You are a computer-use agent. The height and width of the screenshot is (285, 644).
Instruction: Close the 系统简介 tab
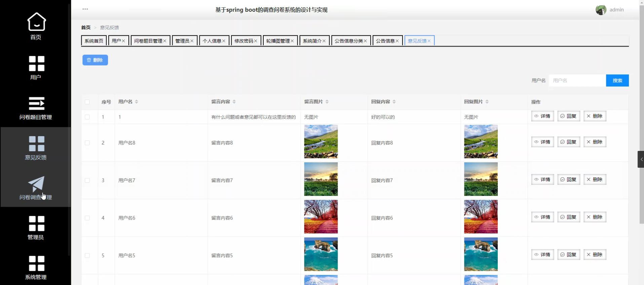[324, 41]
